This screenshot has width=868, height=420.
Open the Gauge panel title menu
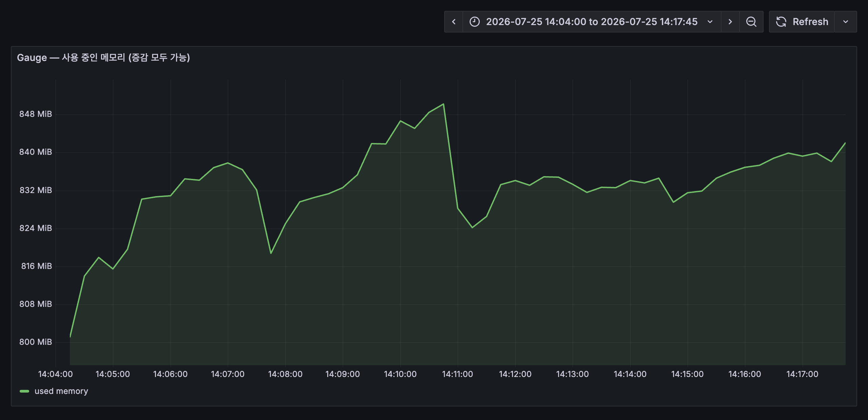103,58
